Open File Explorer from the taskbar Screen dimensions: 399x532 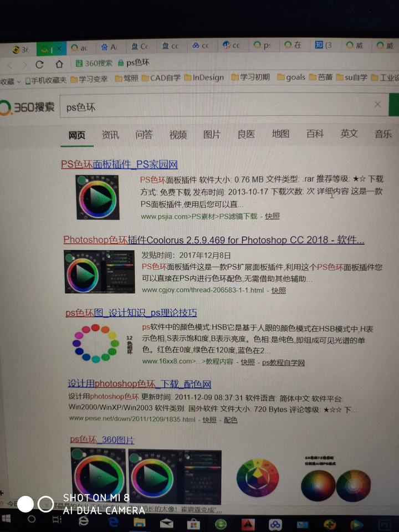click(x=139, y=523)
